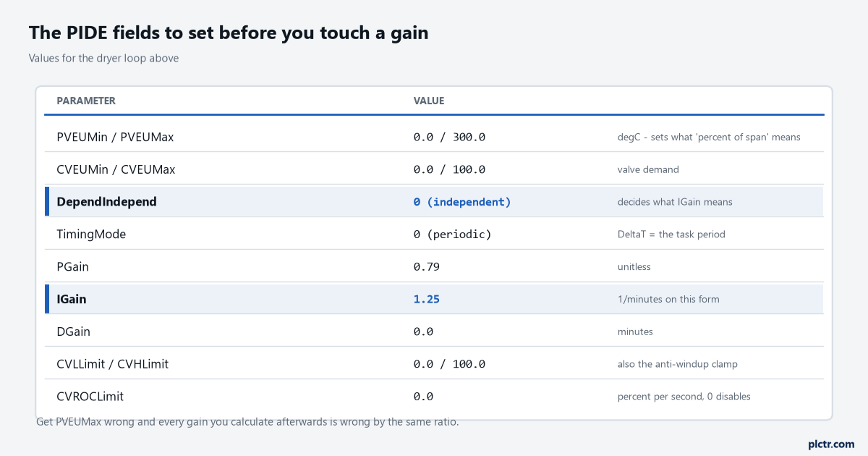
Task: Select the CVLLimit / CVHLimit parameter
Action: point(112,364)
